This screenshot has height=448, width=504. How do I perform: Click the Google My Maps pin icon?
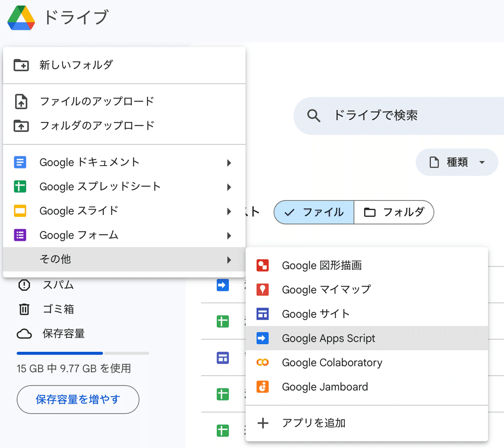(262, 290)
